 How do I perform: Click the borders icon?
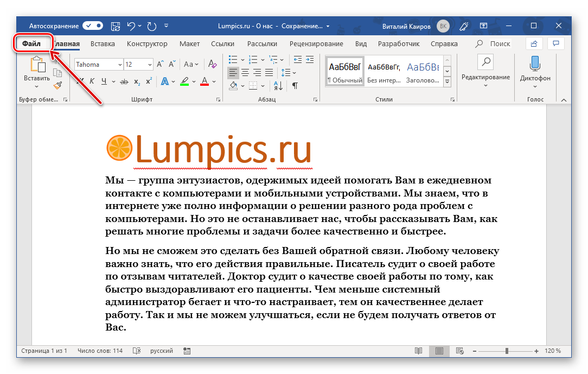pos(253,86)
